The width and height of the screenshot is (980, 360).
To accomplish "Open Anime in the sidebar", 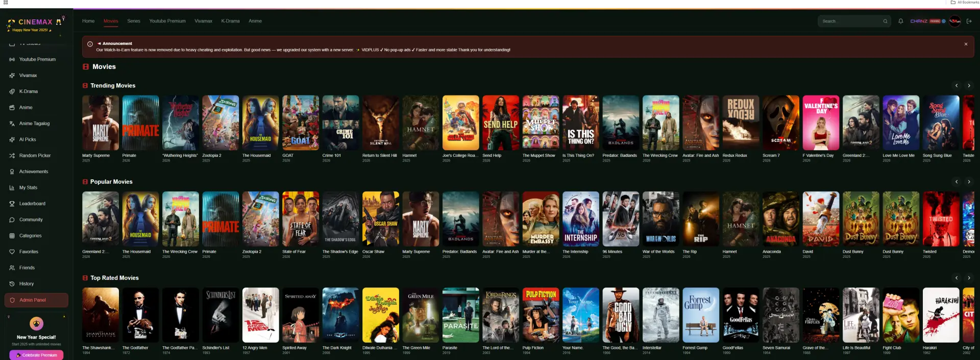I will coord(37,108).
